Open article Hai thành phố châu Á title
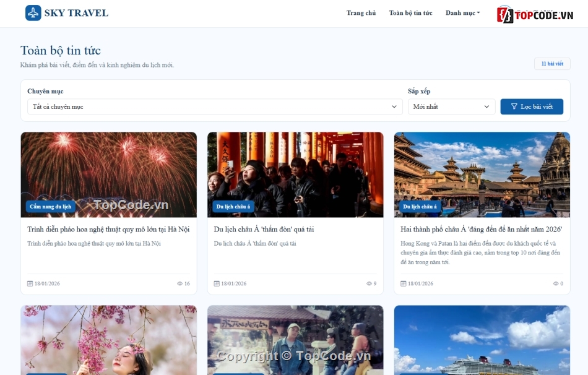Screen dimensions: 588x375 click(x=482, y=229)
